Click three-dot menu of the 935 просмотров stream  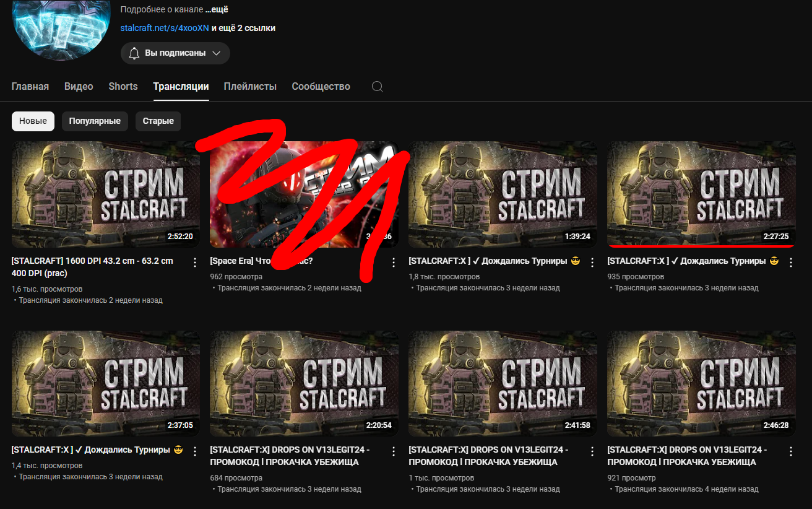point(791,263)
